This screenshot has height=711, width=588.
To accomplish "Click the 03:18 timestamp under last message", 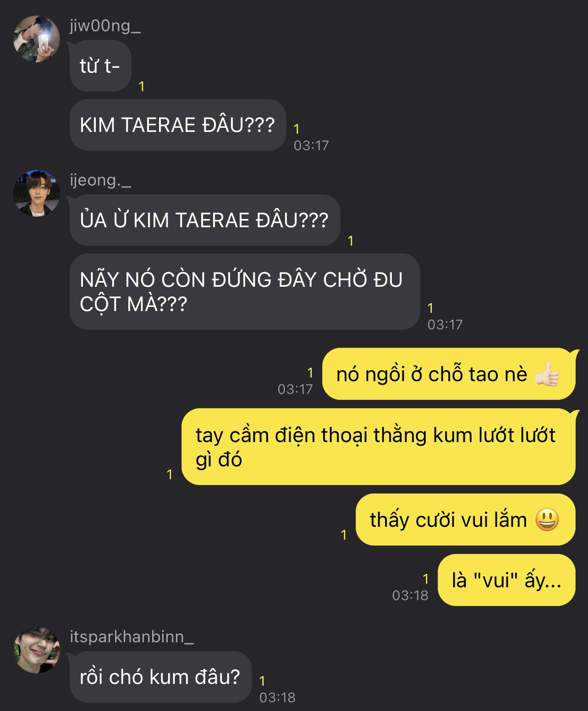I will pyautogui.click(x=277, y=698).
